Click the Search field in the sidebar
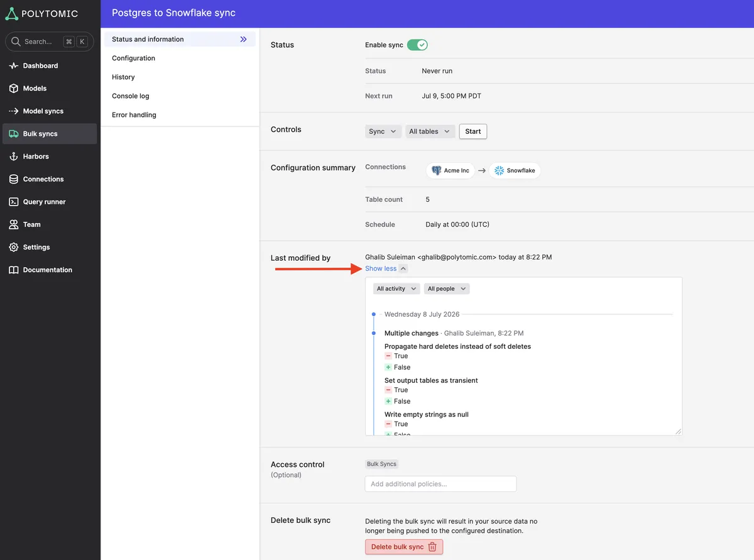The width and height of the screenshot is (754, 560). 50,41
